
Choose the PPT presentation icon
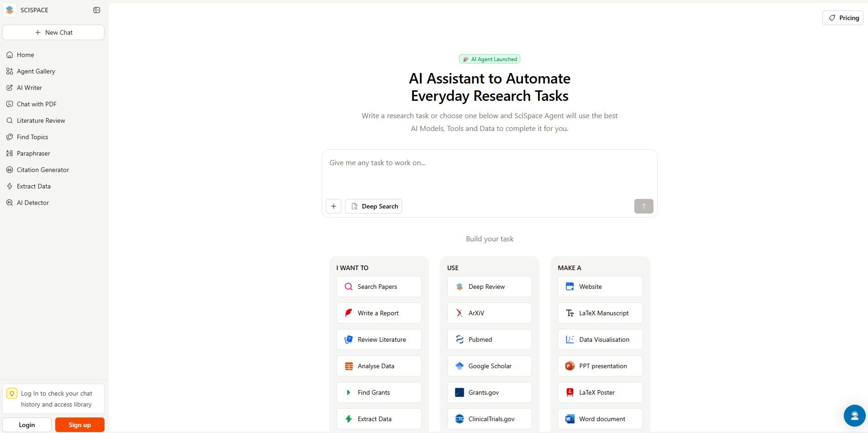tap(570, 366)
